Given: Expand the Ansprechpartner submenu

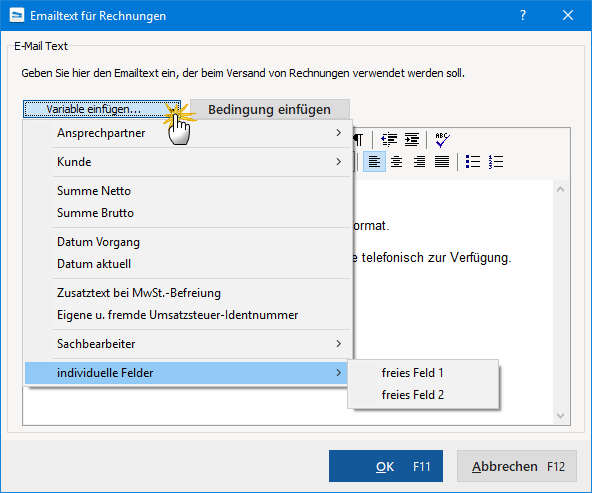Looking at the screenshot, I should pyautogui.click(x=188, y=133).
